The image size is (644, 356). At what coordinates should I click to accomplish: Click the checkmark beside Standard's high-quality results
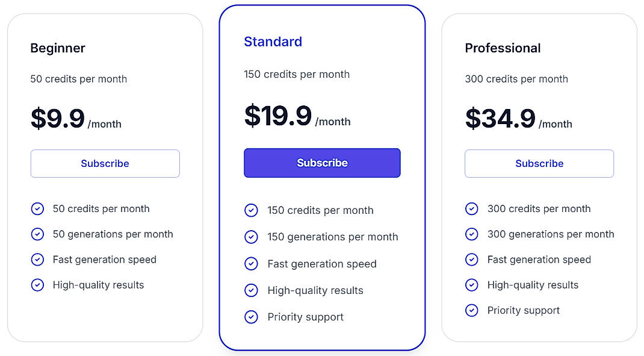coord(252,290)
